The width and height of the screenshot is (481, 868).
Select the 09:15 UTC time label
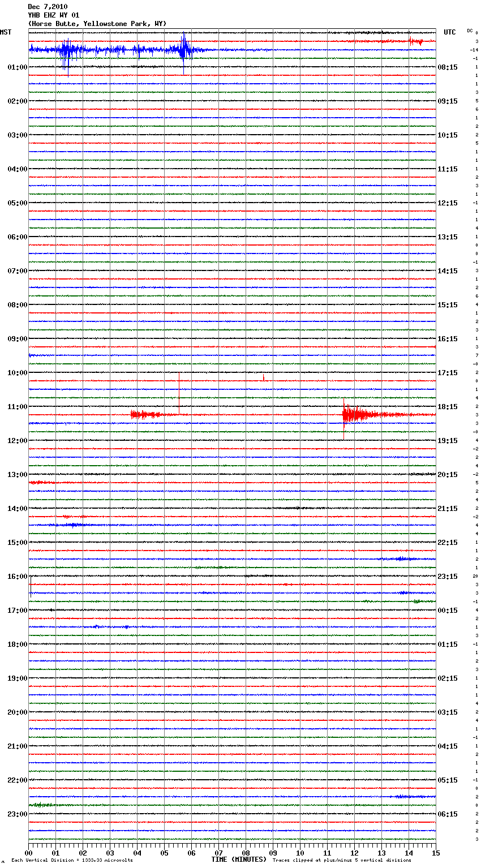point(448,101)
